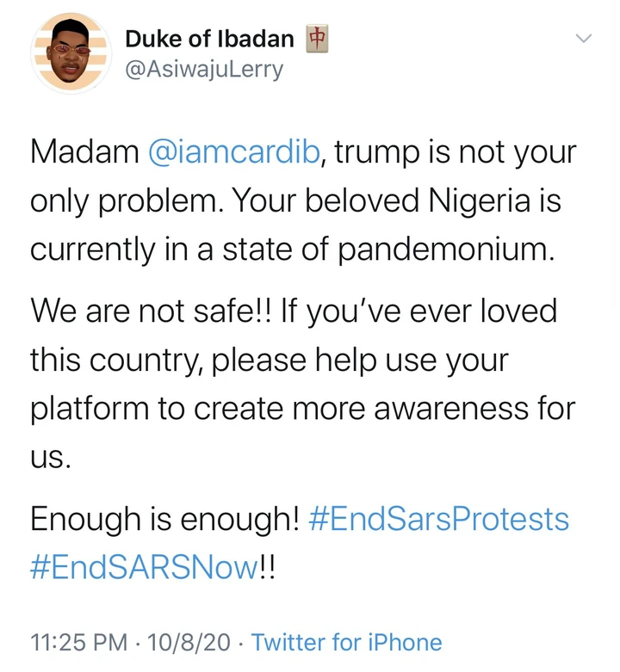Open the Twitter for iPhone source link
The width and height of the screenshot is (620, 672).
coord(346,642)
